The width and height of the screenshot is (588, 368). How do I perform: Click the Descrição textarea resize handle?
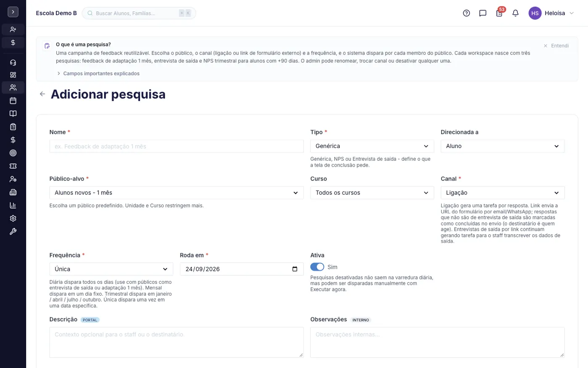pyautogui.click(x=301, y=355)
